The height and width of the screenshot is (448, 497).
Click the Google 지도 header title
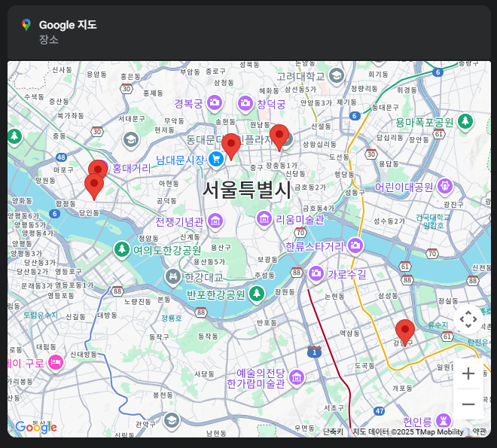[68, 25]
